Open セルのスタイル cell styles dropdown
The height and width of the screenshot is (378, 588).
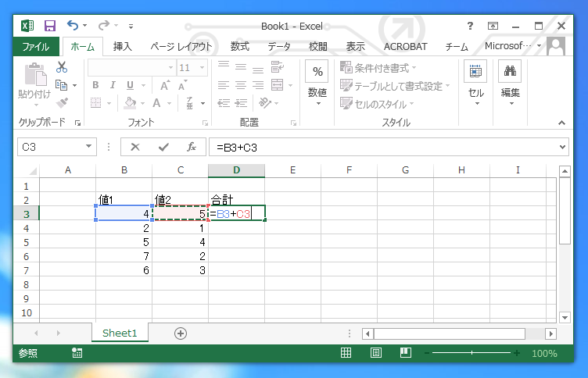pos(377,104)
